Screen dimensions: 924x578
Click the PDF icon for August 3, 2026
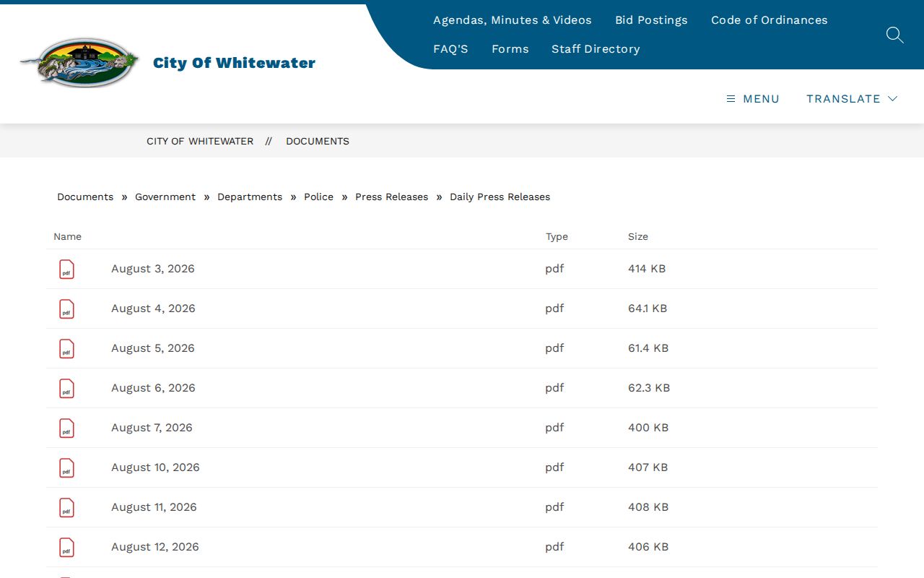point(66,269)
